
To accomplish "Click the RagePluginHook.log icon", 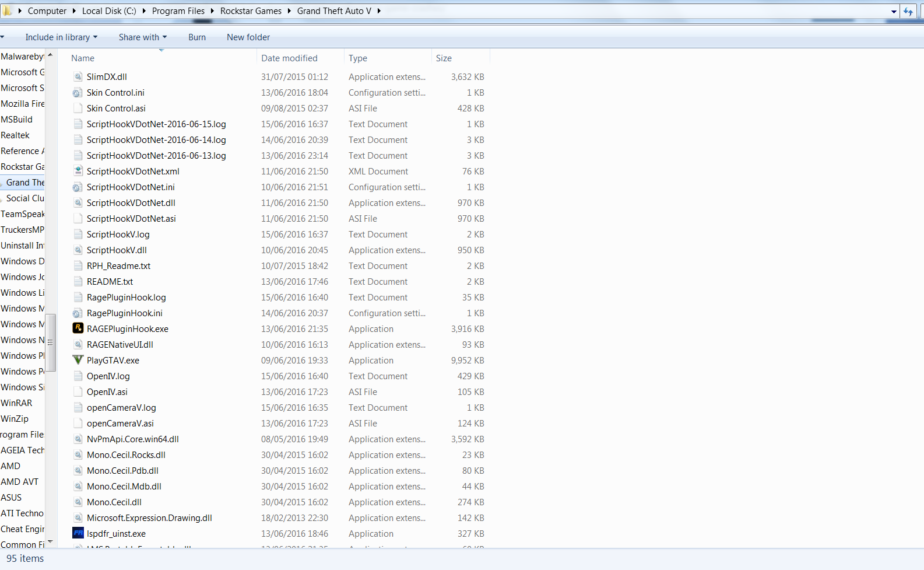I will [78, 297].
